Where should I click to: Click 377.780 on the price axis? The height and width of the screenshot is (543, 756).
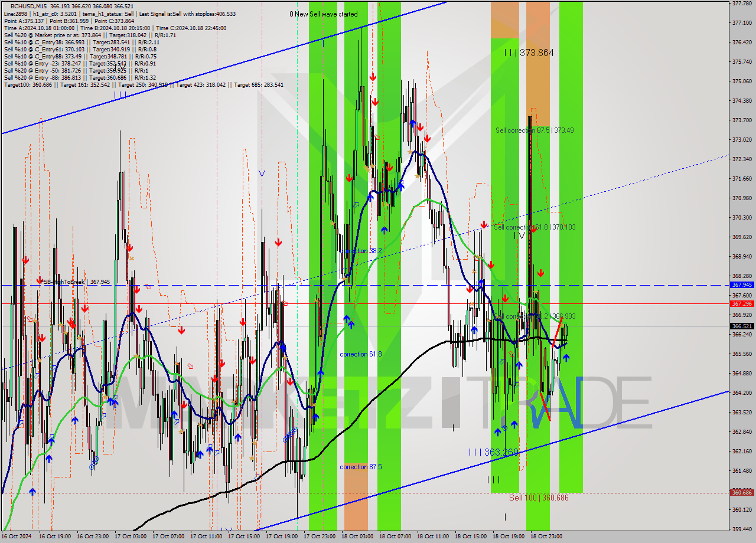coord(742,3)
